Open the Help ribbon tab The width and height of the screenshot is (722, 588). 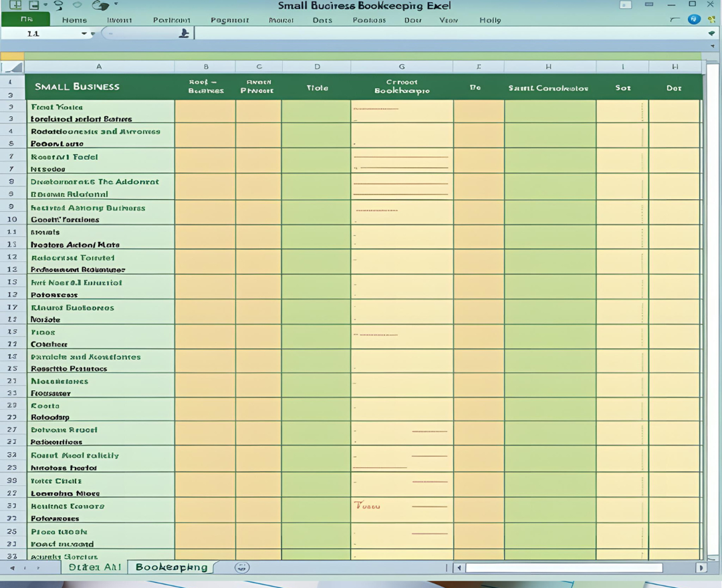pyautogui.click(x=490, y=20)
